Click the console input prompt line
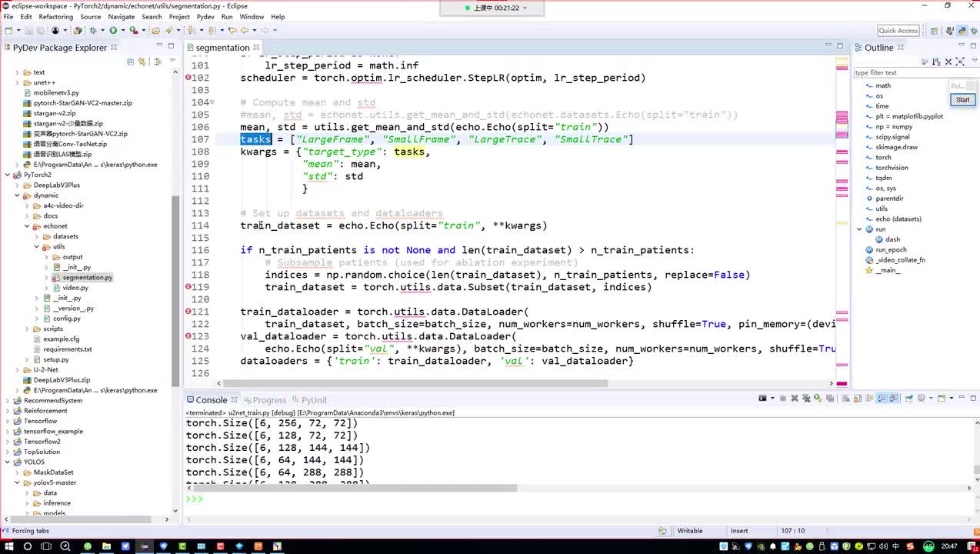This screenshot has width=980, height=554. 581,499
